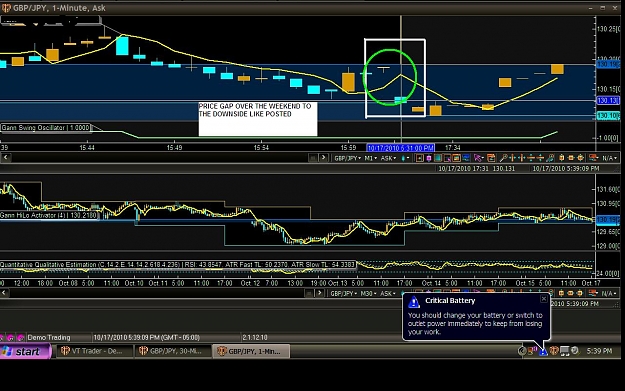
Task: Click the red trade icon on M30 toolbar
Action: click(x=593, y=293)
